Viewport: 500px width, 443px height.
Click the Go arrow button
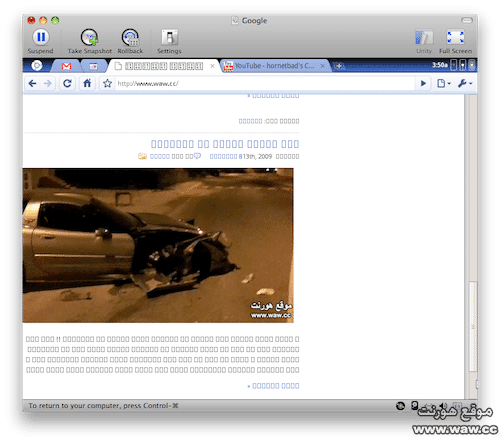point(423,83)
